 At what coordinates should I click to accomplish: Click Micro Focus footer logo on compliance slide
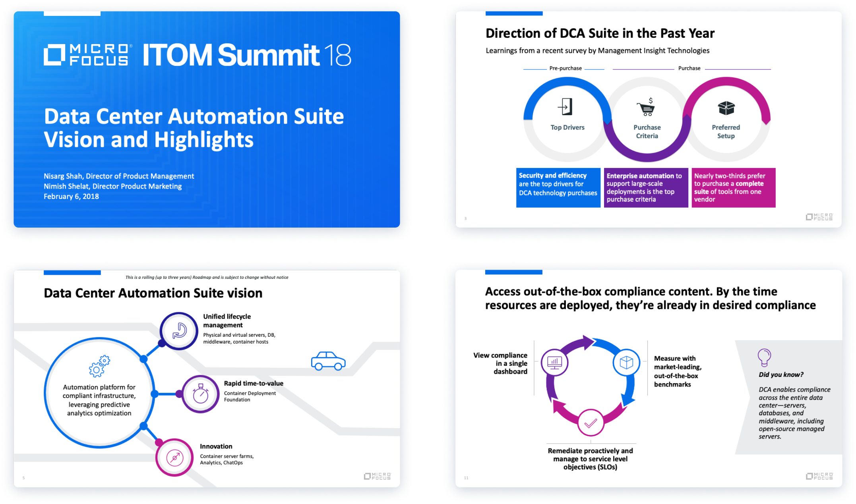pos(819,476)
